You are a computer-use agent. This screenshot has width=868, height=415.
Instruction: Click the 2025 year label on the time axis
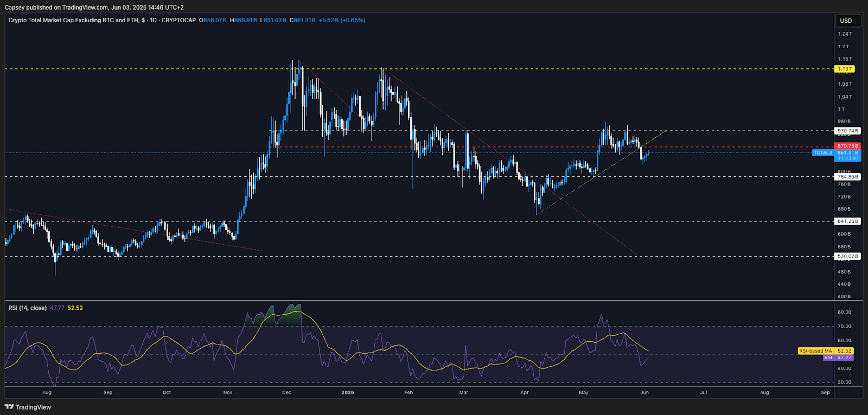click(x=348, y=393)
